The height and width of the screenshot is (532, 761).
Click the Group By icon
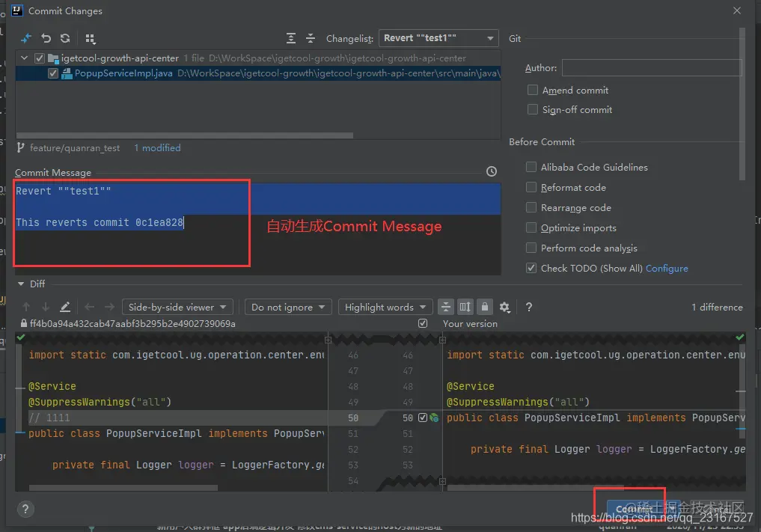pos(91,38)
